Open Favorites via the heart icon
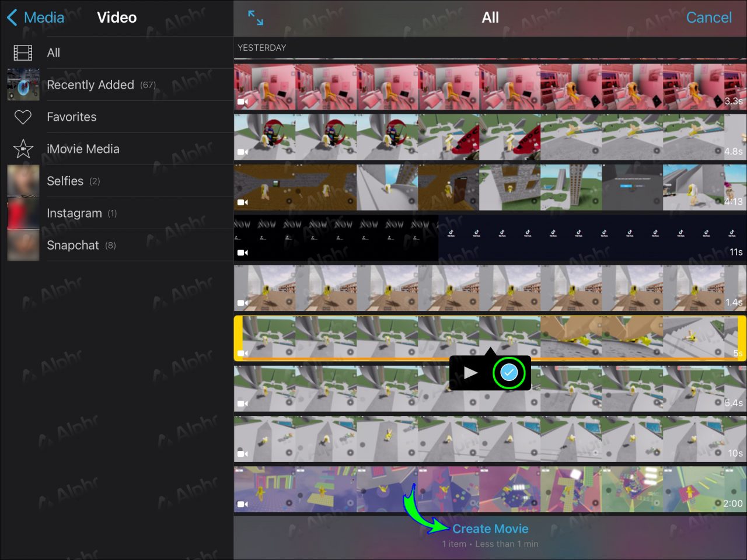This screenshot has height=560, width=747. click(x=22, y=117)
